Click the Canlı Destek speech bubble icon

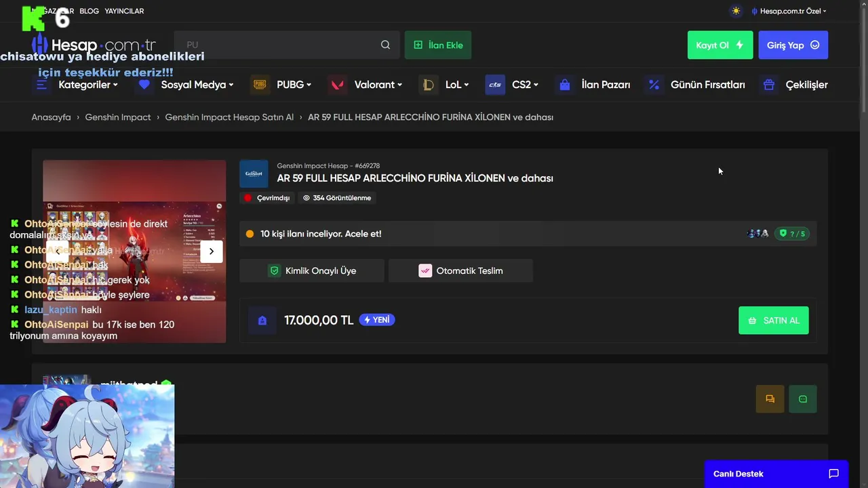tap(834, 474)
